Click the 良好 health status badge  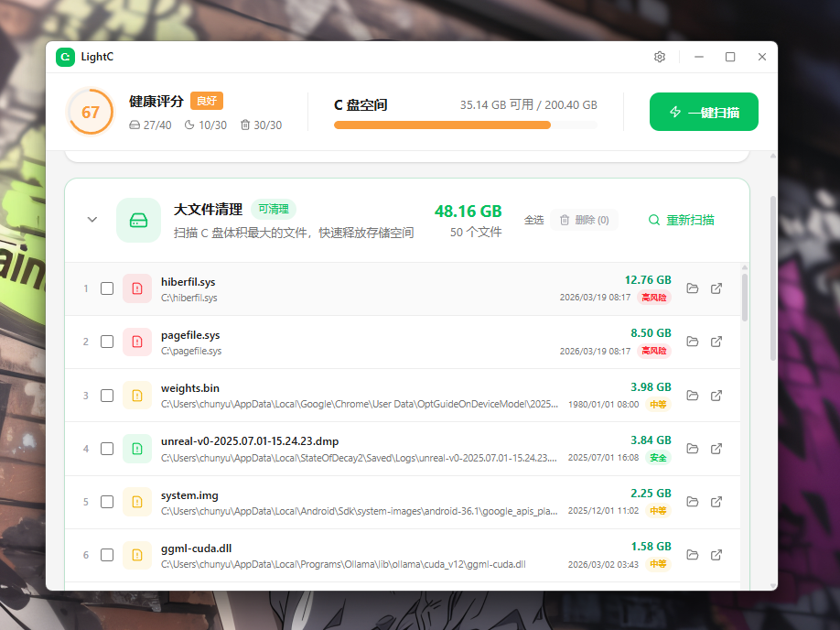(x=207, y=101)
